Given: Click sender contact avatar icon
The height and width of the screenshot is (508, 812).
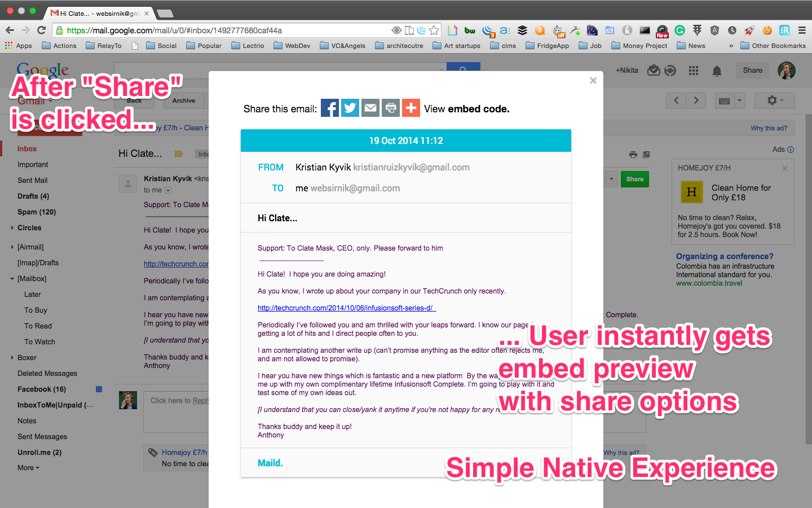Looking at the screenshot, I should point(127,184).
